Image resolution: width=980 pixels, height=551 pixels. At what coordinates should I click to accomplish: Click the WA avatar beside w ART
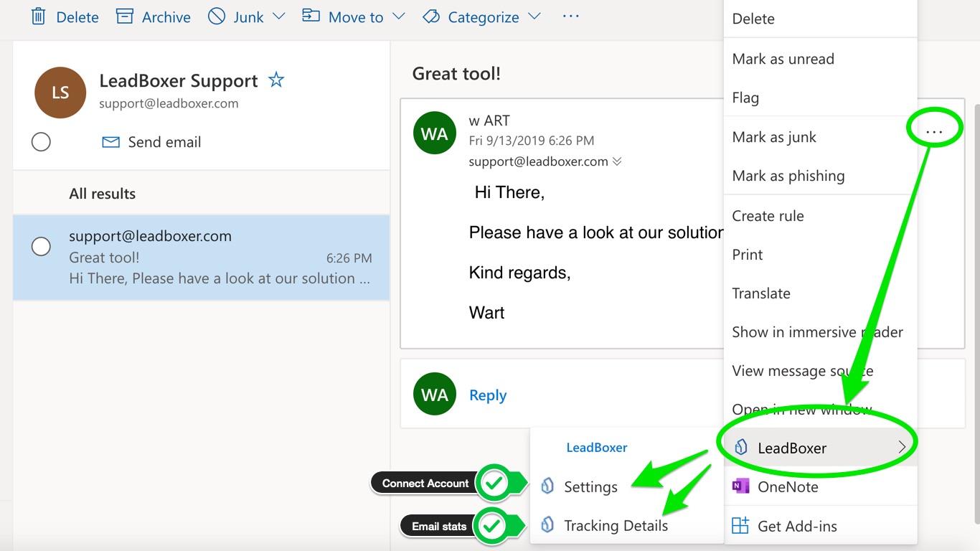click(435, 133)
